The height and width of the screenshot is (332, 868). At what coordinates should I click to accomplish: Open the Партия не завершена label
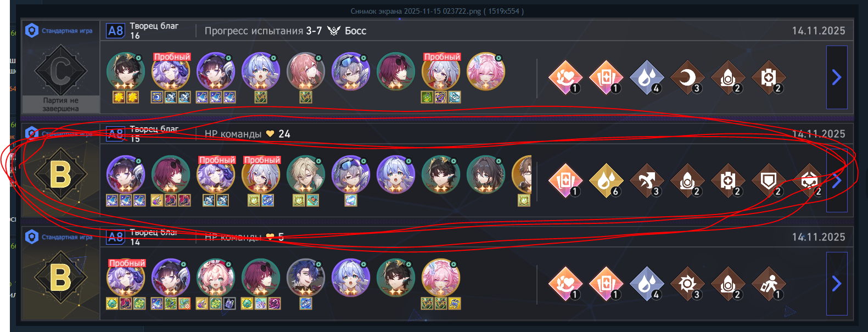(x=60, y=104)
